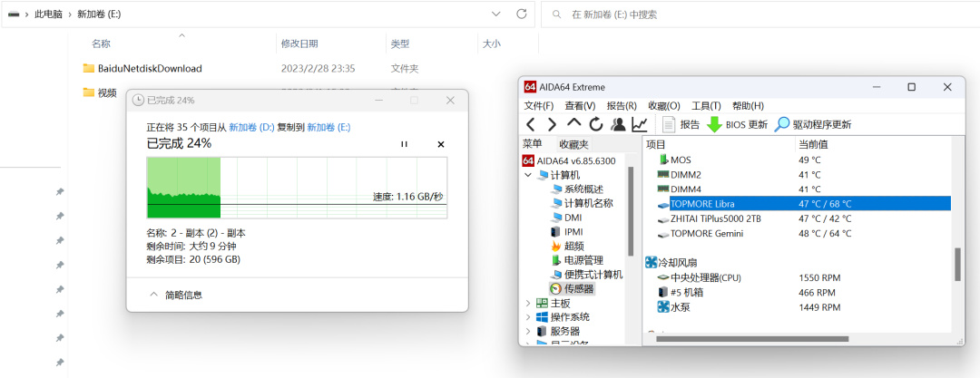
Task: Select AIDA64 v6.85.6300 root node
Action: [x=569, y=160]
